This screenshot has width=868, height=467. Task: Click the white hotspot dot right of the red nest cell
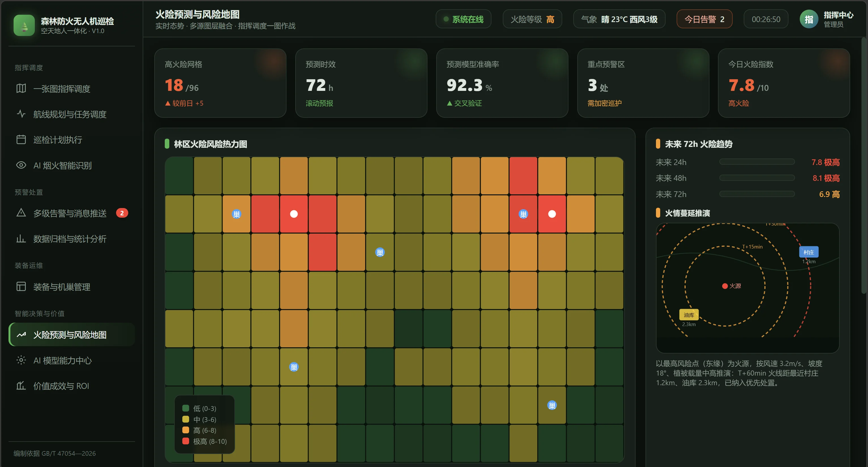click(552, 214)
